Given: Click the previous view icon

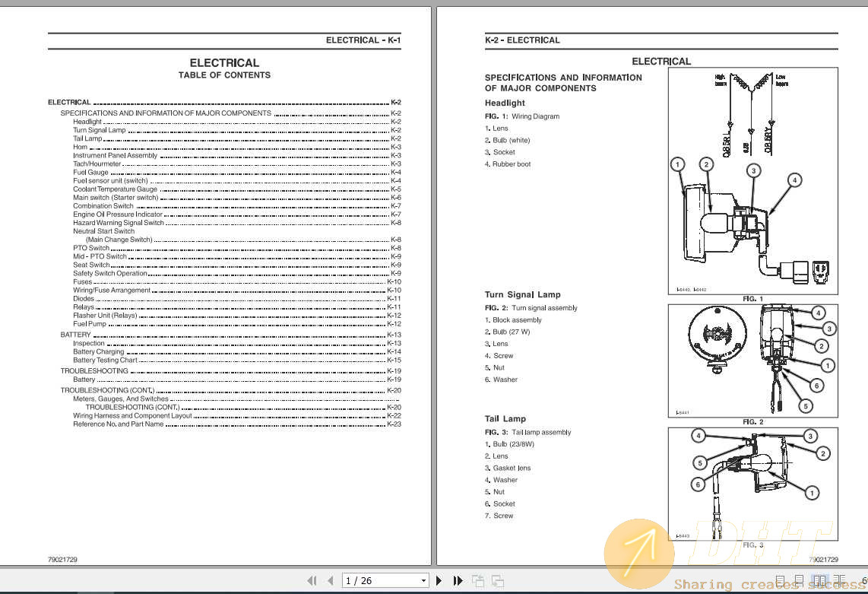Looking at the screenshot, I should click(x=478, y=581).
